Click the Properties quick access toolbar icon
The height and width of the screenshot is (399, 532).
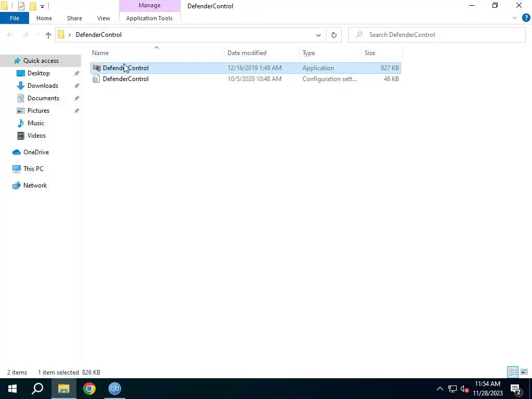pos(21,6)
